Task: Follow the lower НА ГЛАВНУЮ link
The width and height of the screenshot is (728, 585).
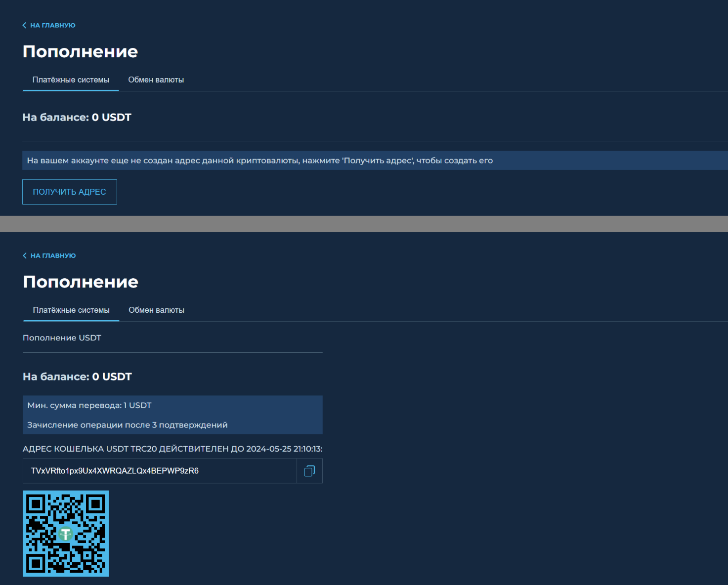Action: click(53, 255)
